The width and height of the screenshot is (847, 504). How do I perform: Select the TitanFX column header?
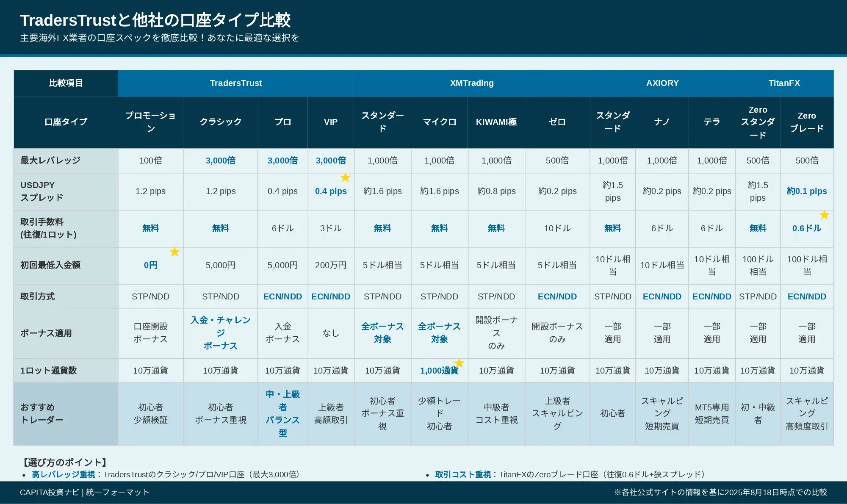coord(784,83)
